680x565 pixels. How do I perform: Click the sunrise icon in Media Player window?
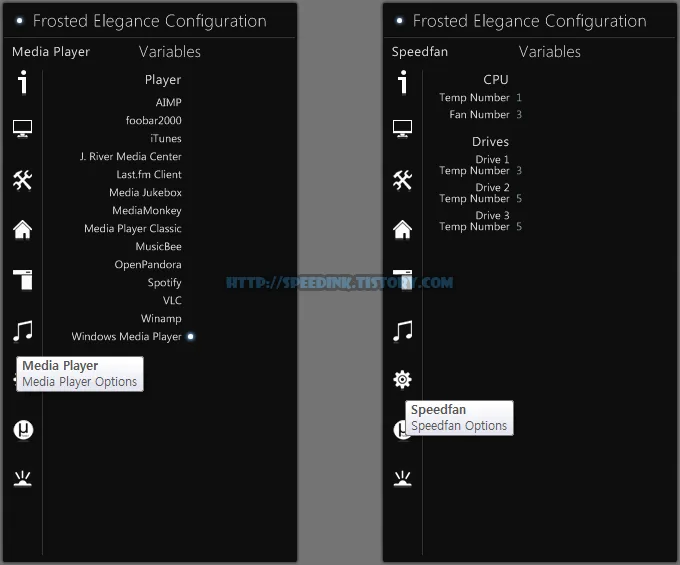(23, 479)
